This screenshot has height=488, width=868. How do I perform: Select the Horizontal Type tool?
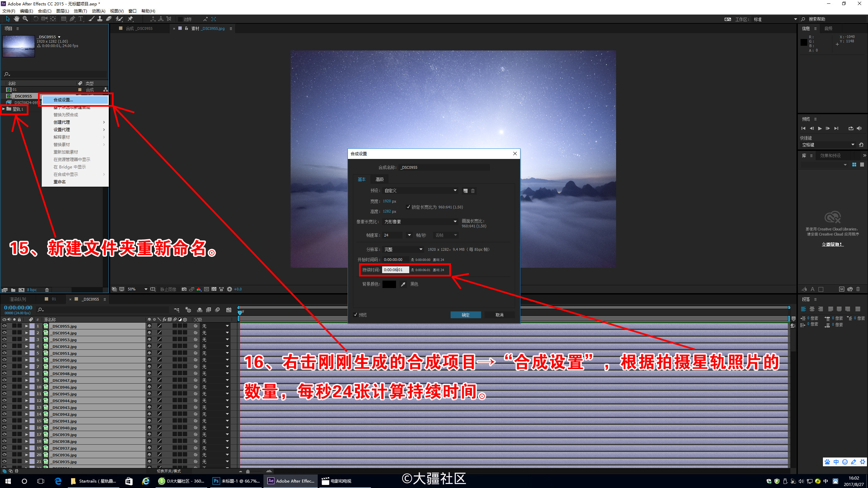[x=81, y=19]
